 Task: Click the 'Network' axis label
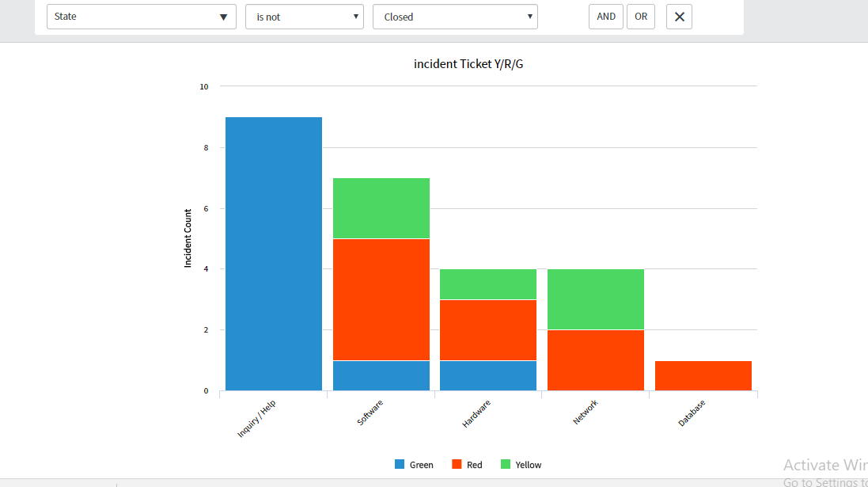click(x=585, y=413)
